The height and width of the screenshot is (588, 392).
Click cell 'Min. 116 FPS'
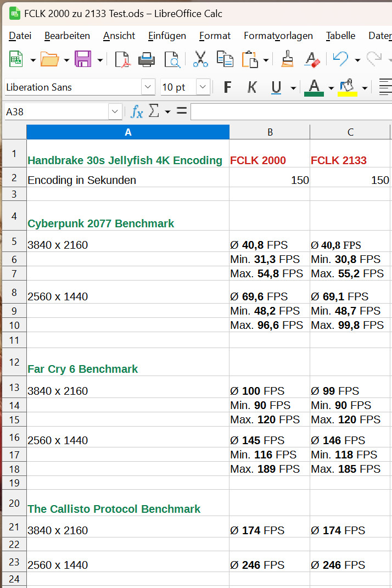pyautogui.click(x=270, y=455)
